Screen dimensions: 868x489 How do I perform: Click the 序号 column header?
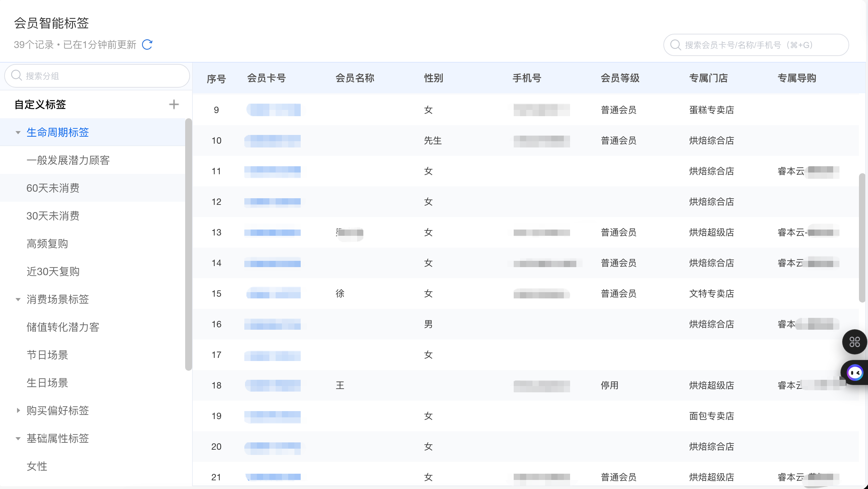click(x=216, y=79)
